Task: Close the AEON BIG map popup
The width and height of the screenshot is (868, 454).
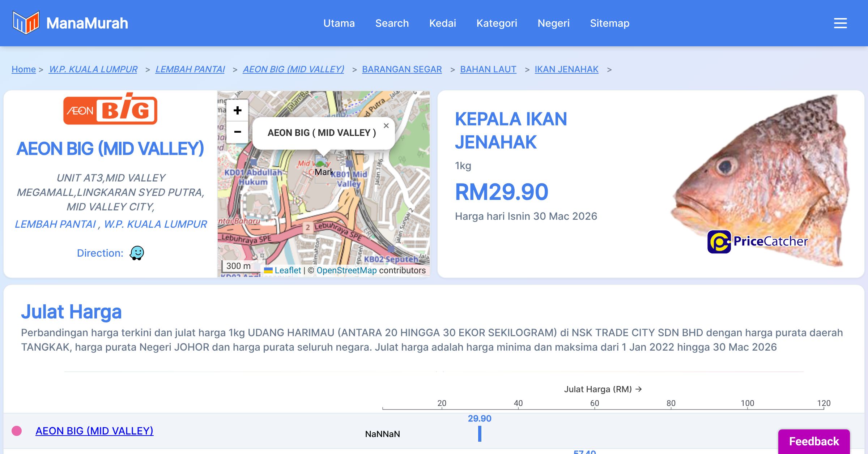Action: coord(386,126)
